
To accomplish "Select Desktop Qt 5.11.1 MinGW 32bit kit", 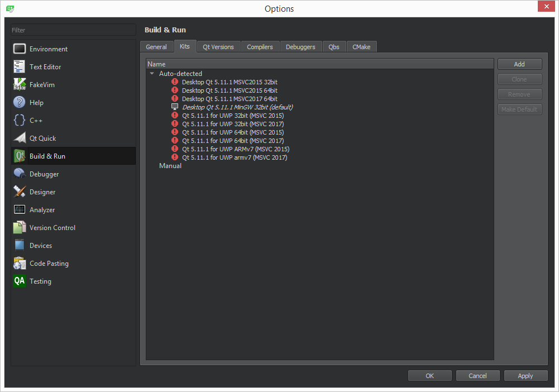I will [237, 107].
